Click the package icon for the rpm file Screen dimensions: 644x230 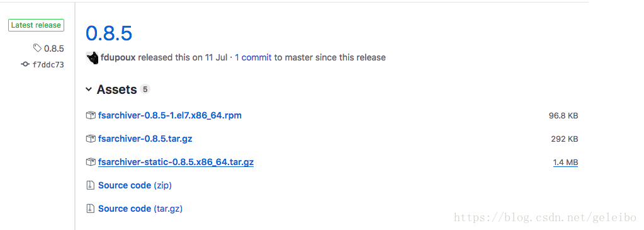pyautogui.click(x=91, y=115)
